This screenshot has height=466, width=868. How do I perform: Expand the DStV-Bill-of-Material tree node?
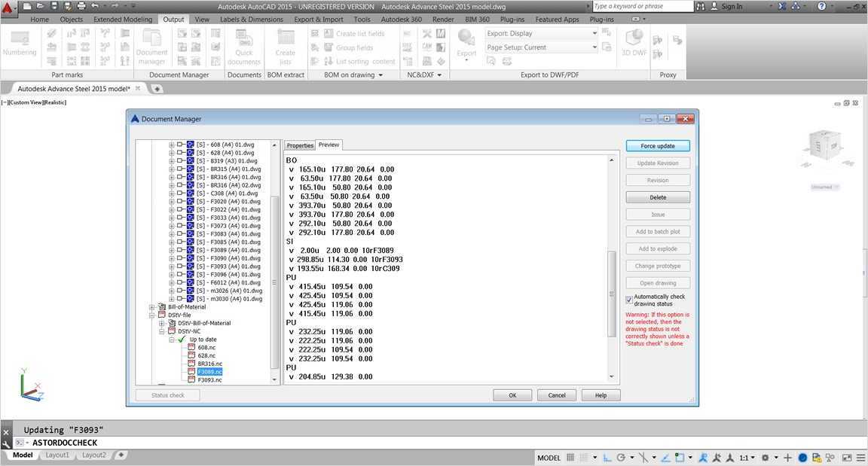click(162, 324)
